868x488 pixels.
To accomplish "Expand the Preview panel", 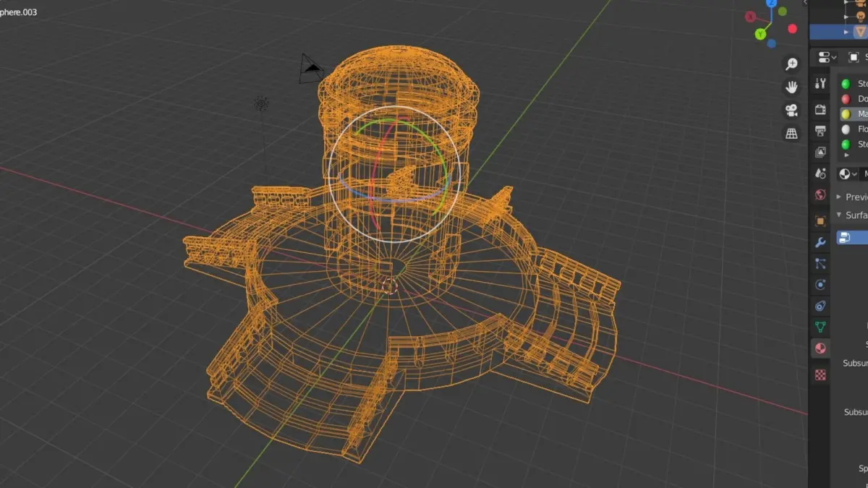I will (x=839, y=197).
